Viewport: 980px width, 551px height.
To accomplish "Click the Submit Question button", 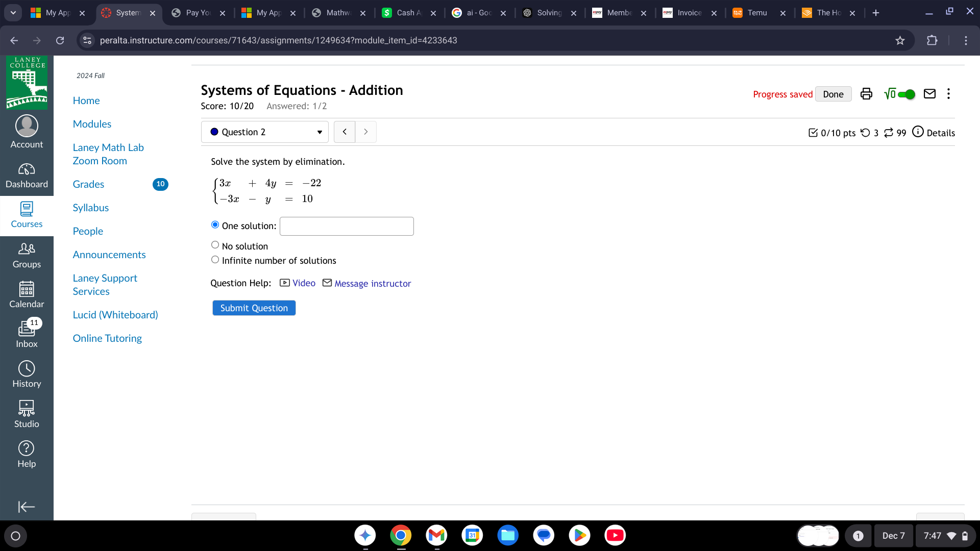I will coord(254,308).
